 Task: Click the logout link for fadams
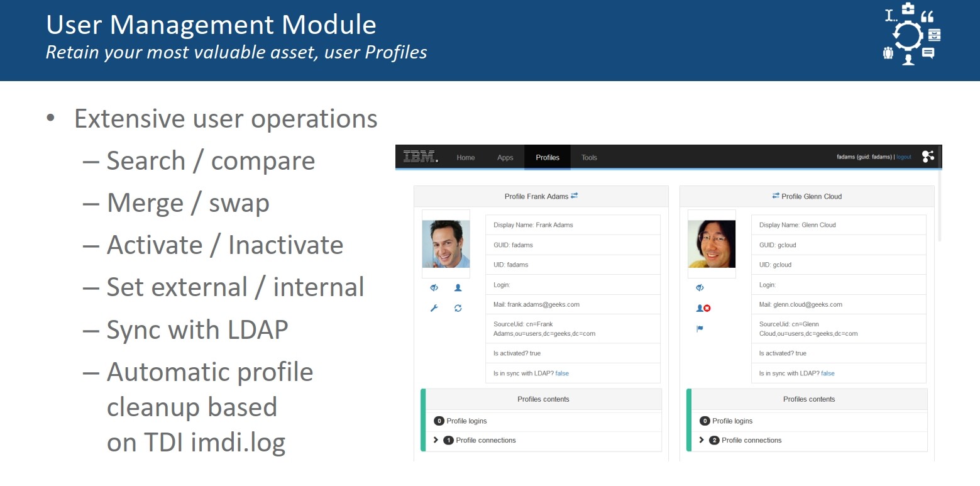(x=903, y=157)
